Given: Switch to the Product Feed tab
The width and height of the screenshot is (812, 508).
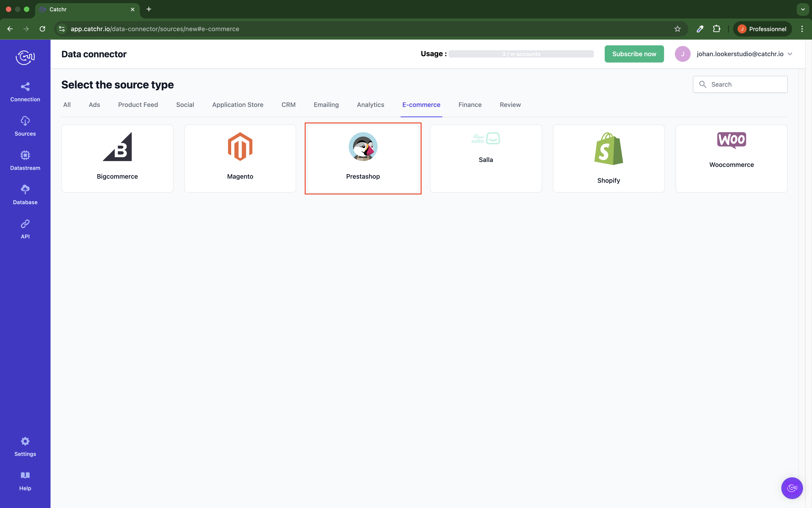Looking at the screenshot, I should coord(138,105).
